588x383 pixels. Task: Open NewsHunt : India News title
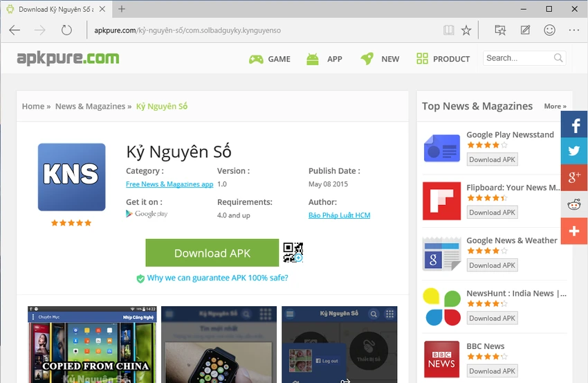click(x=516, y=293)
